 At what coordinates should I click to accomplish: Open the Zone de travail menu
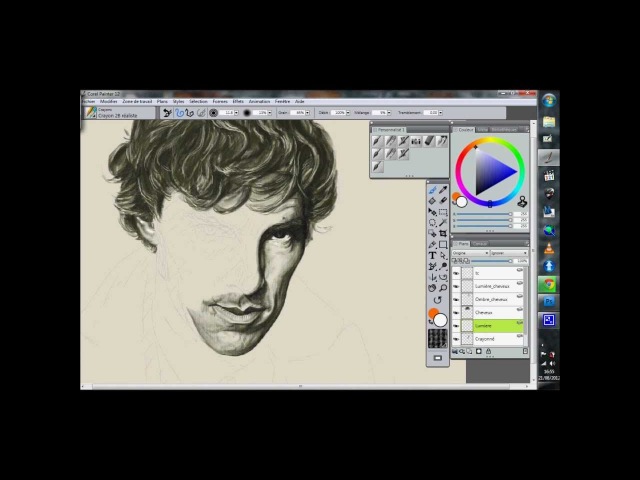137,102
